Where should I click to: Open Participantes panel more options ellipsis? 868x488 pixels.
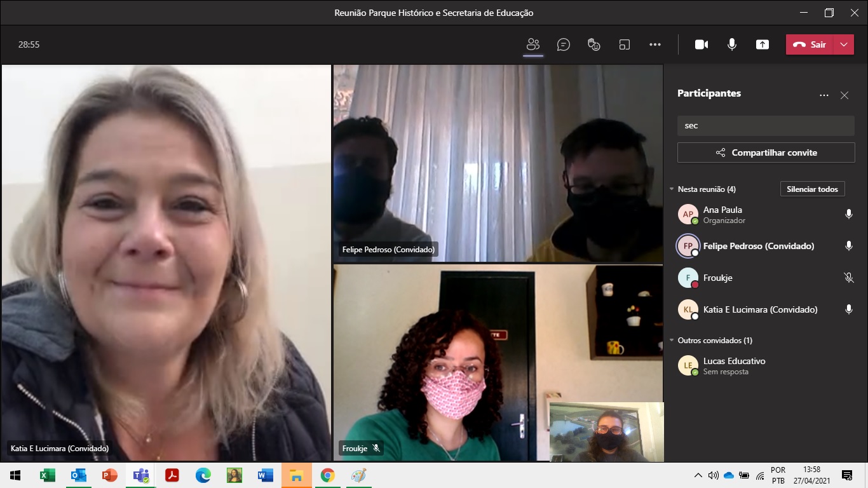tap(824, 95)
